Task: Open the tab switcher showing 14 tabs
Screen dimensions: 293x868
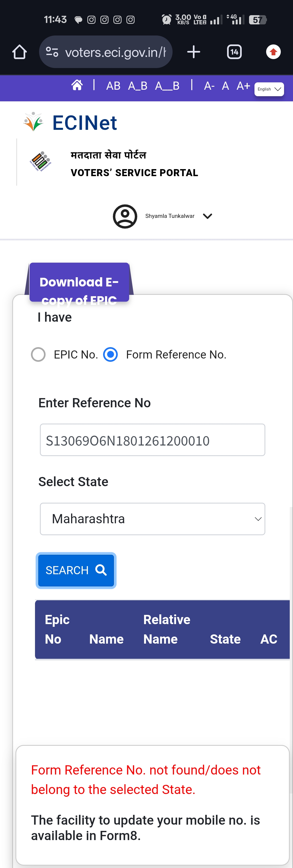Action: [234, 52]
